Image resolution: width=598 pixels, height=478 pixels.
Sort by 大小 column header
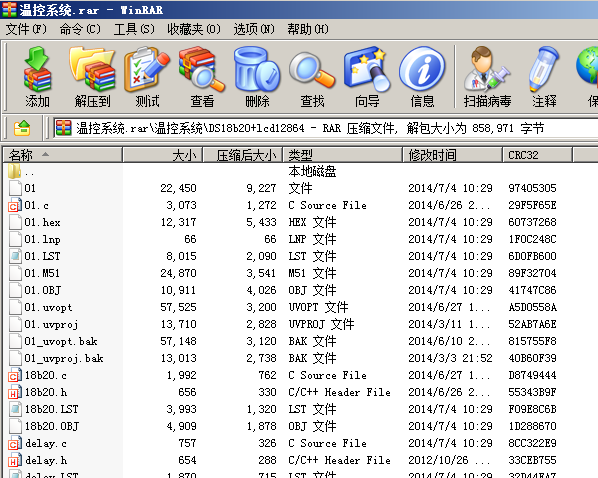tap(162, 155)
